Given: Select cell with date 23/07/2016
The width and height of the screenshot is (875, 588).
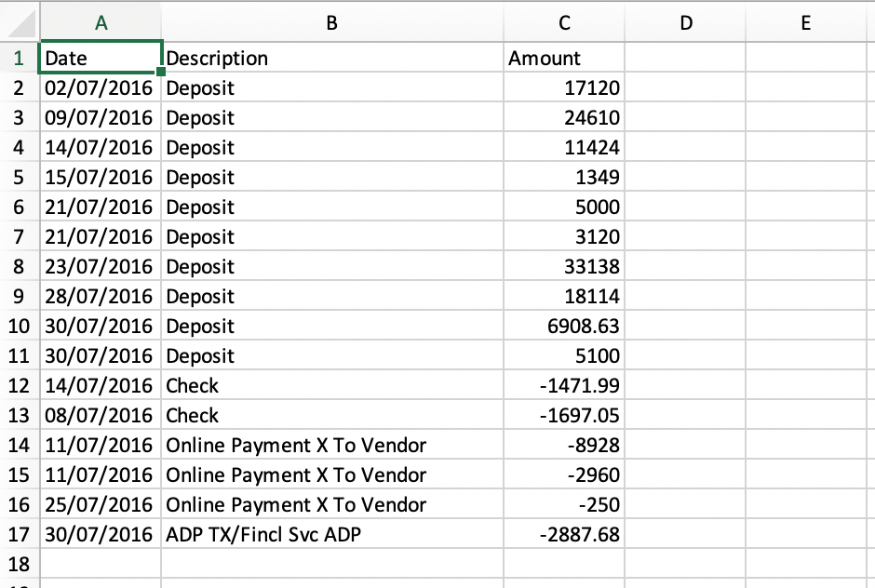Looking at the screenshot, I should [x=101, y=266].
